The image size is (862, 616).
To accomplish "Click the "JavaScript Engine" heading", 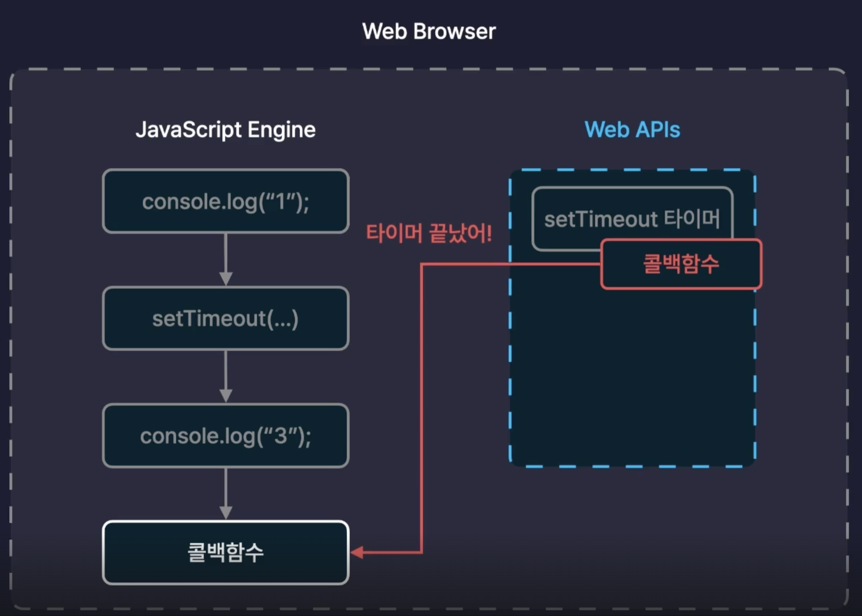I will [225, 130].
